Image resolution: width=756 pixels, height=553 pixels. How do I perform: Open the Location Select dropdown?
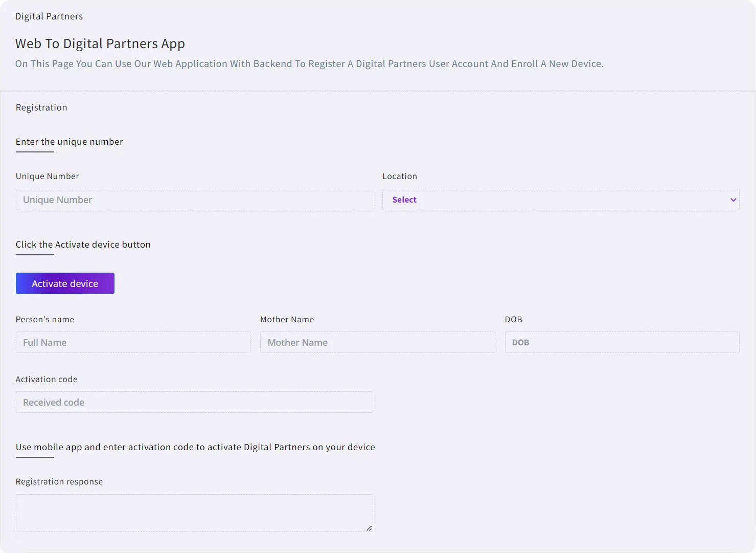click(560, 200)
